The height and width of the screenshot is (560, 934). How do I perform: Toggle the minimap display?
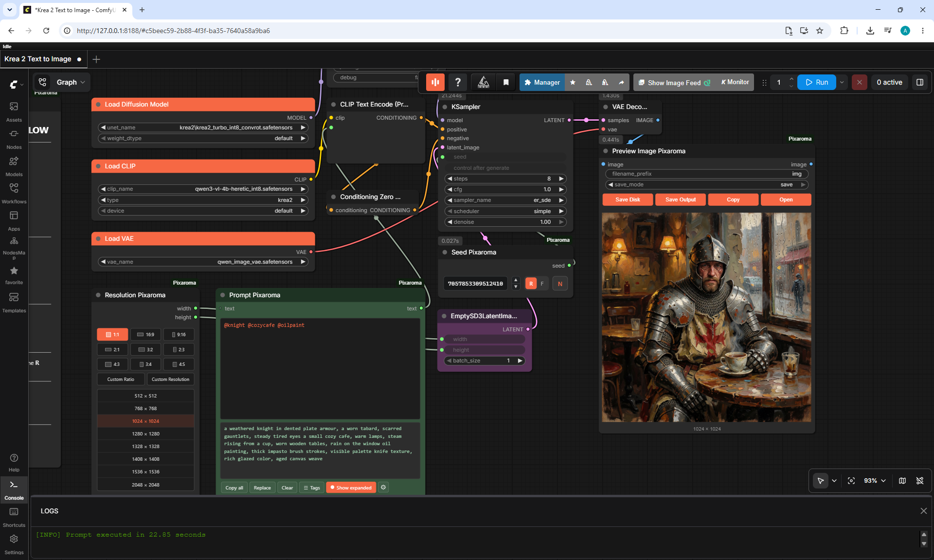902,481
